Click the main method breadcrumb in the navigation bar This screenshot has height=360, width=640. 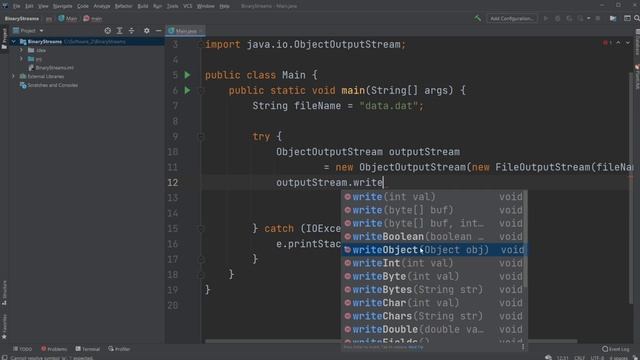point(93,18)
